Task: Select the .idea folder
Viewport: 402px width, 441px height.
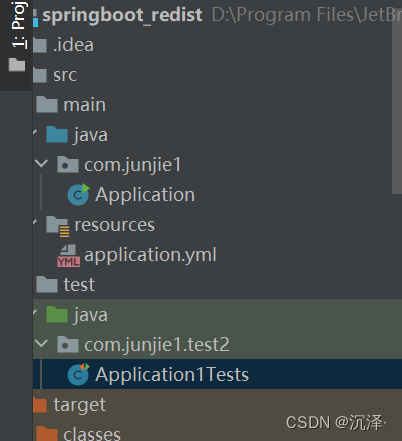Action: (73, 45)
